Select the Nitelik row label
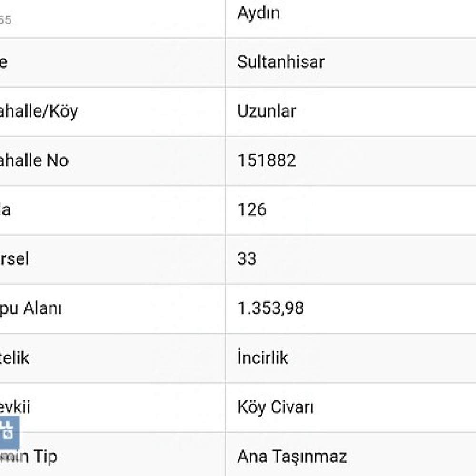Image resolution: width=476 pixels, height=476 pixels. (15, 358)
